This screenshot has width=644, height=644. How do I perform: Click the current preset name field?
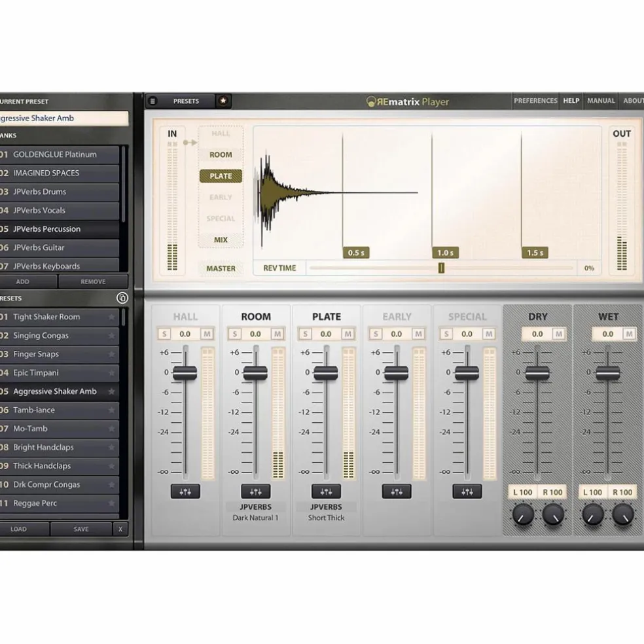click(64, 118)
